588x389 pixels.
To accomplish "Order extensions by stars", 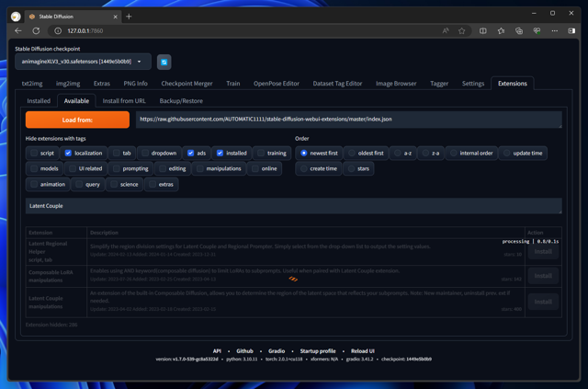I will 351,168.
